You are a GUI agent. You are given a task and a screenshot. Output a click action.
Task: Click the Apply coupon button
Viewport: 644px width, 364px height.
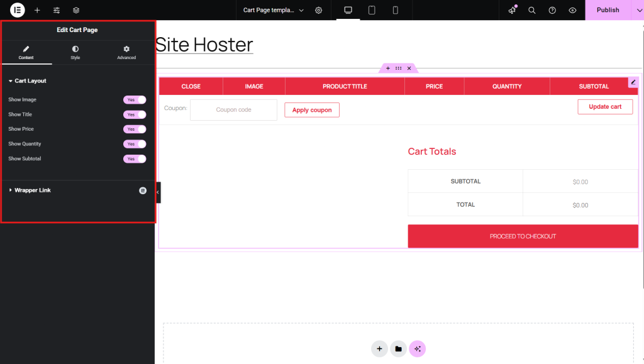click(311, 109)
